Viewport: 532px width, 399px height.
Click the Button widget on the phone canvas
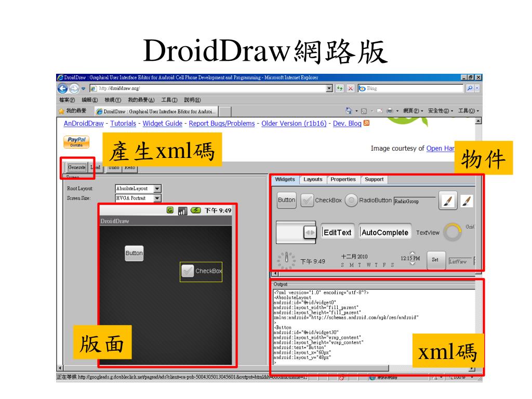point(134,253)
